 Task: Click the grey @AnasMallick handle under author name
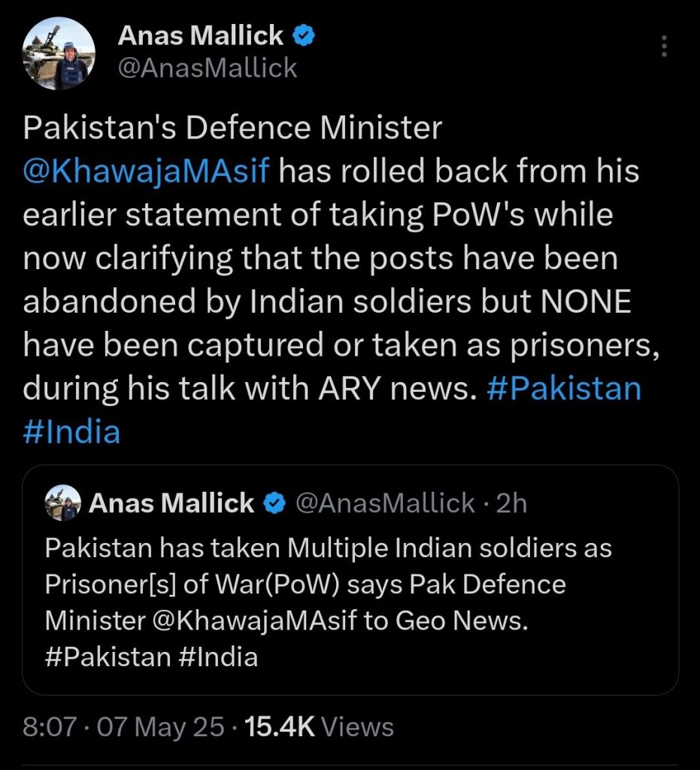[x=208, y=68]
